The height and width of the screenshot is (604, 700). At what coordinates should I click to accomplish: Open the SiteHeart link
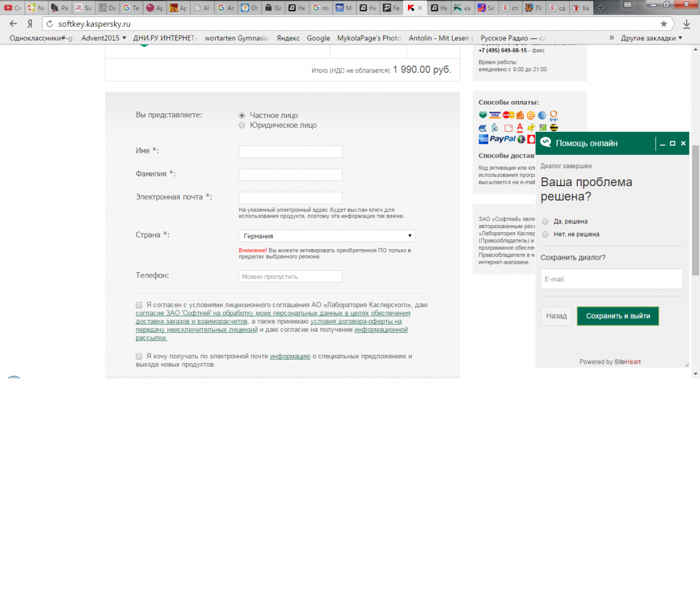click(628, 362)
